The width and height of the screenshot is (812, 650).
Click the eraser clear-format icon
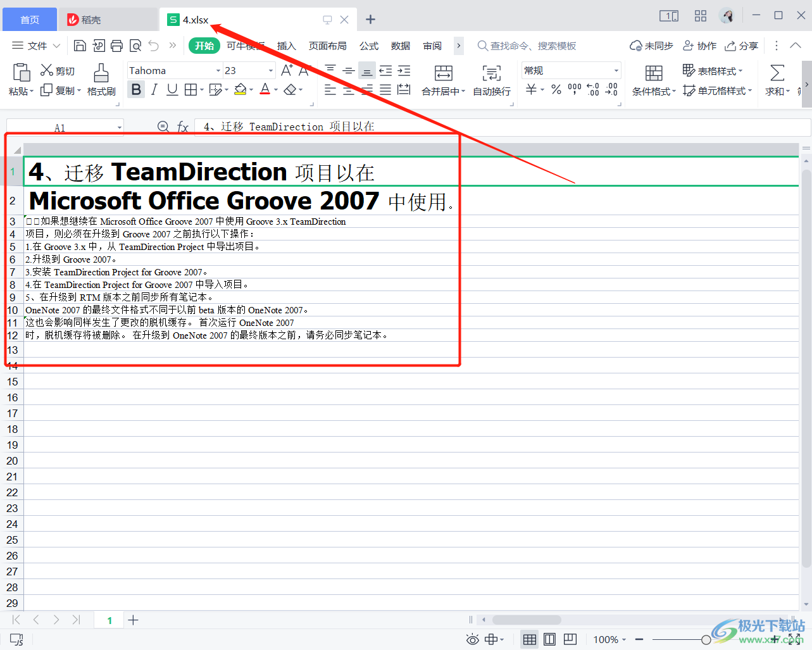(290, 90)
